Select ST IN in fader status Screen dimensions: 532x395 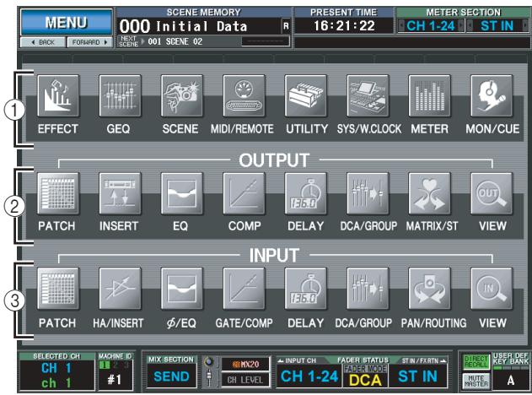pyautogui.click(x=418, y=376)
